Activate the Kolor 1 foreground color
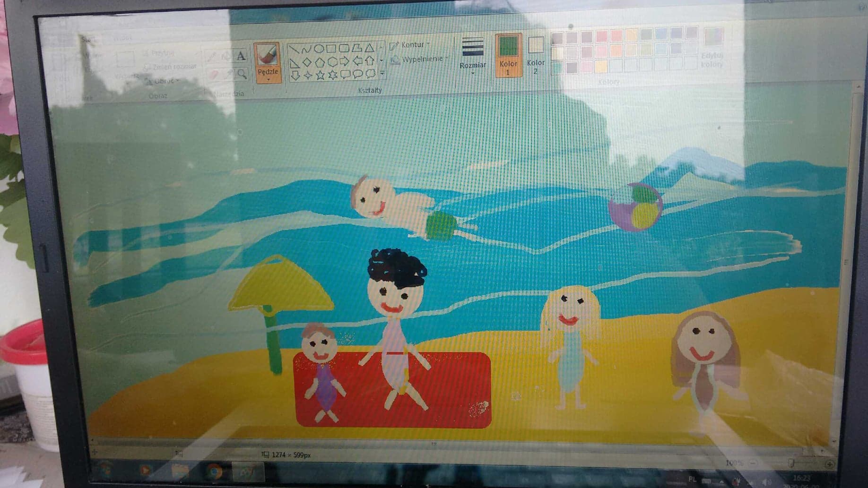The width and height of the screenshot is (868, 488). (508, 55)
